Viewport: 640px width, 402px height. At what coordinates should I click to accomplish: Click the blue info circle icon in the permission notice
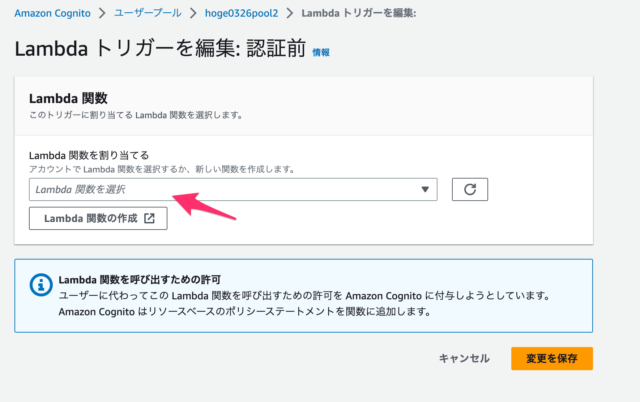click(41, 284)
